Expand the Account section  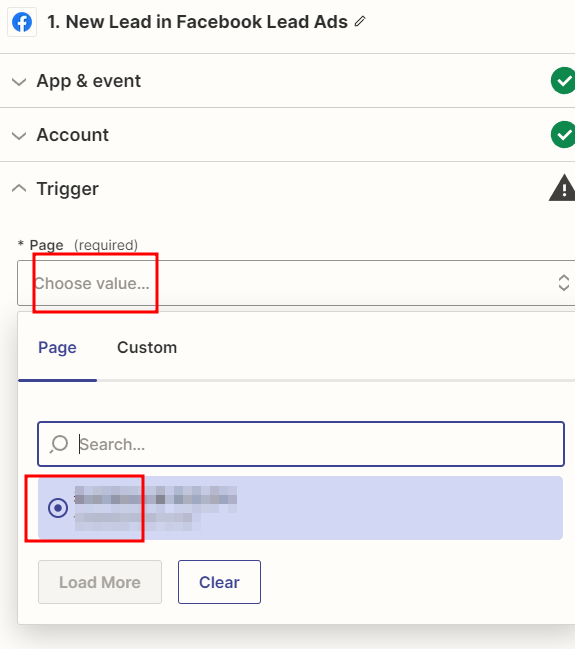tap(19, 135)
